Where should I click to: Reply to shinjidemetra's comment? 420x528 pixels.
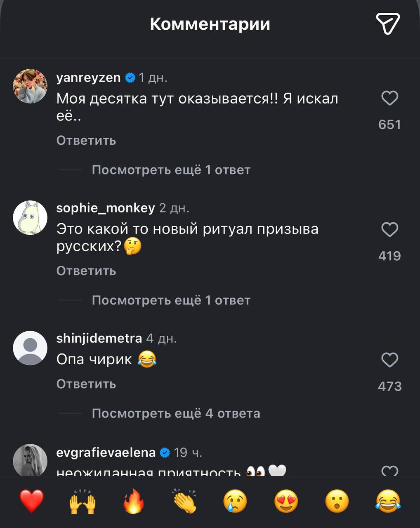[x=86, y=384]
